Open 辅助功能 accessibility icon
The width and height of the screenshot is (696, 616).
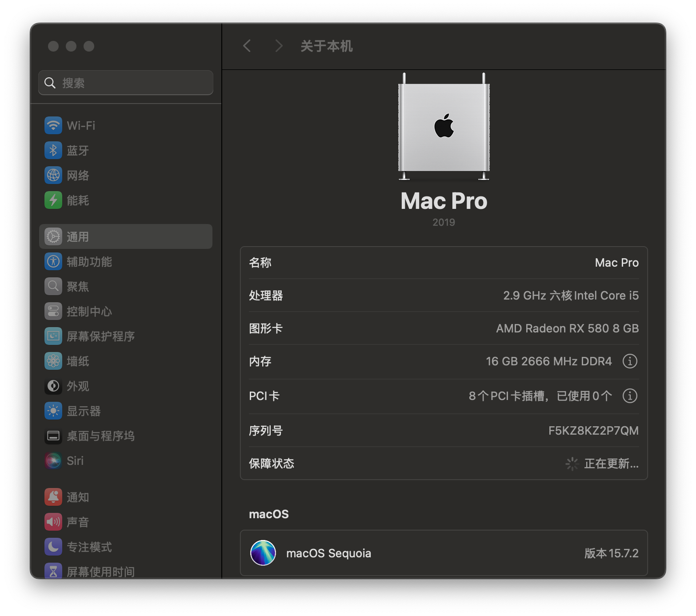pyautogui.click(x=53, y=261)
